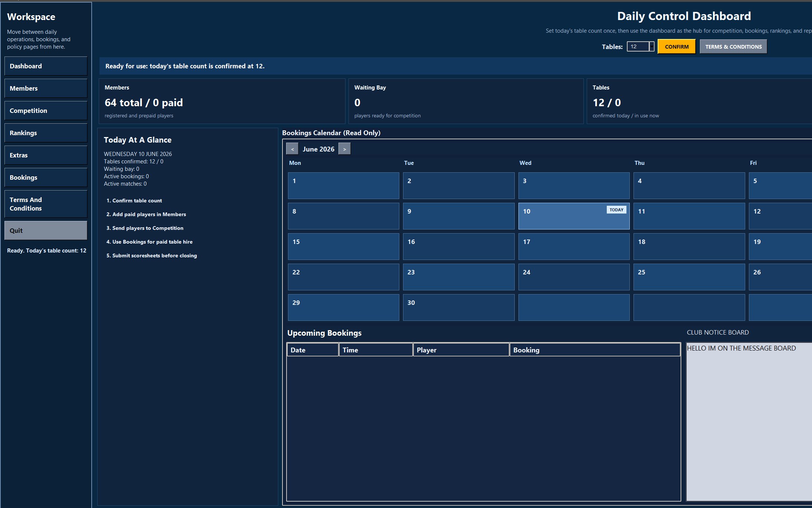This screenshot has width=812, height=508.
Task: Select the Tables summary card
Action: click(x=700, y=101)
